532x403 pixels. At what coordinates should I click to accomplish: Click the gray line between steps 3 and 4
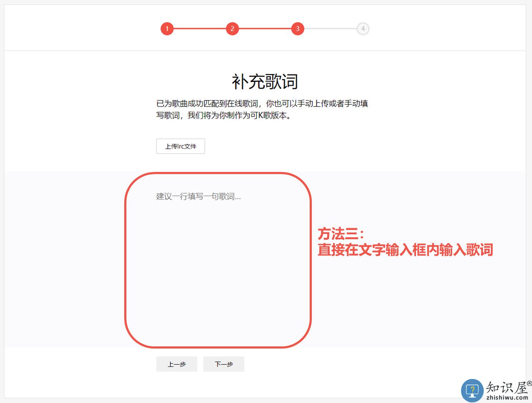pyautogui.click(x=330, y=29)
